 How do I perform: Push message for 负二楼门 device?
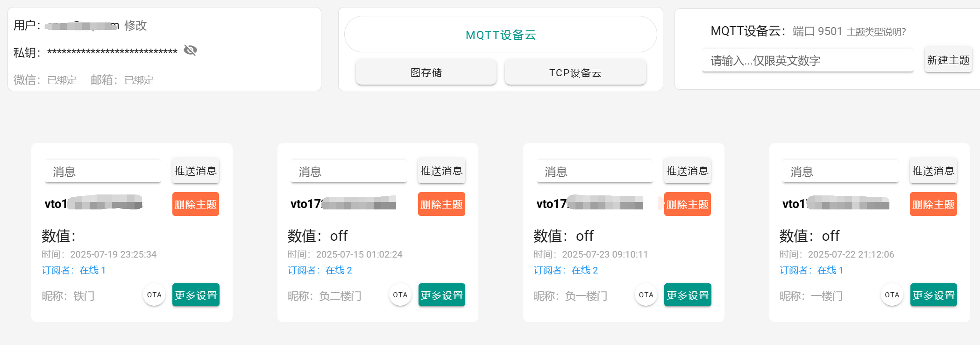441,171
